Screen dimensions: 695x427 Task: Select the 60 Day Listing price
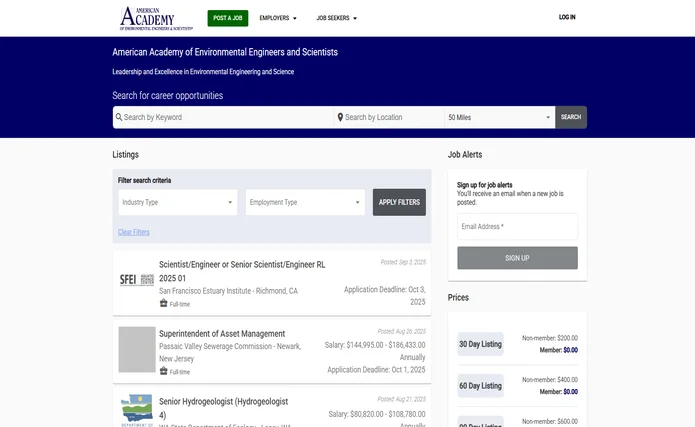tap(480, 386)
